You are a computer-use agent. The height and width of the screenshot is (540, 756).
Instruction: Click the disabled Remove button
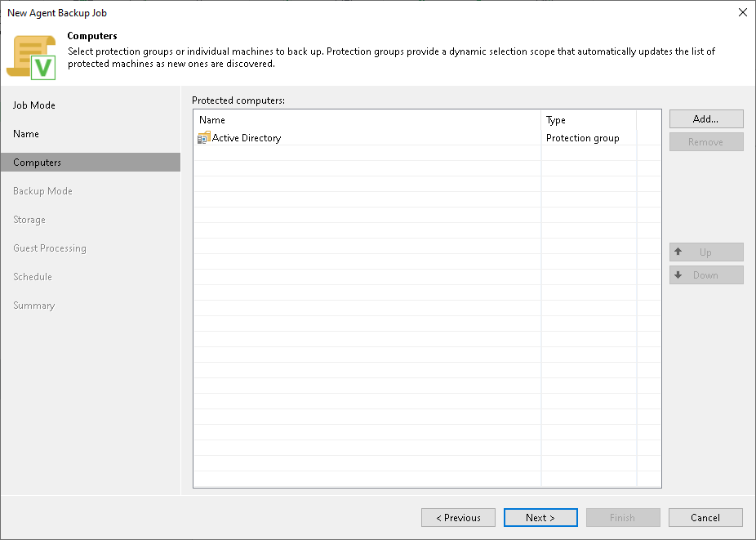(705, 141)
